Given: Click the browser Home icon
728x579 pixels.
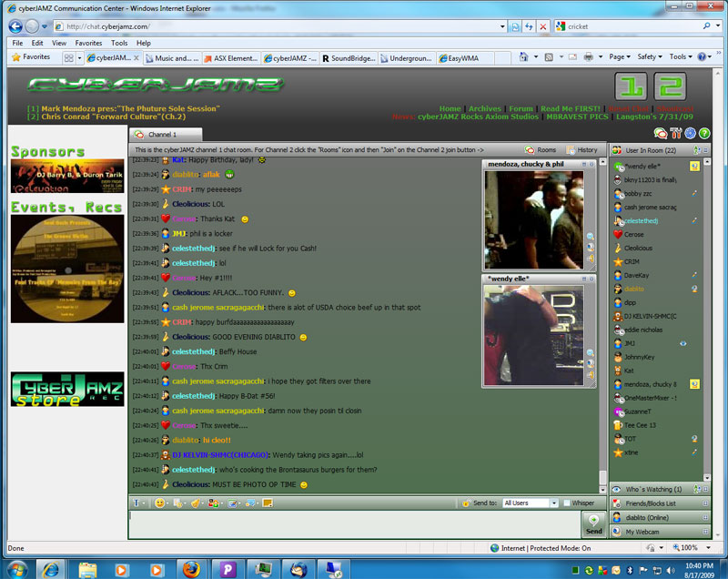Looking at the screenshot, I should (524, 56).
